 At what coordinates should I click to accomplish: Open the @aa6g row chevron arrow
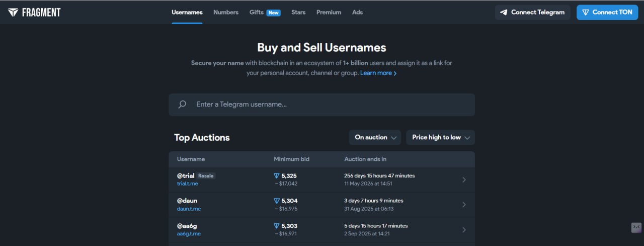click(464, 230)
